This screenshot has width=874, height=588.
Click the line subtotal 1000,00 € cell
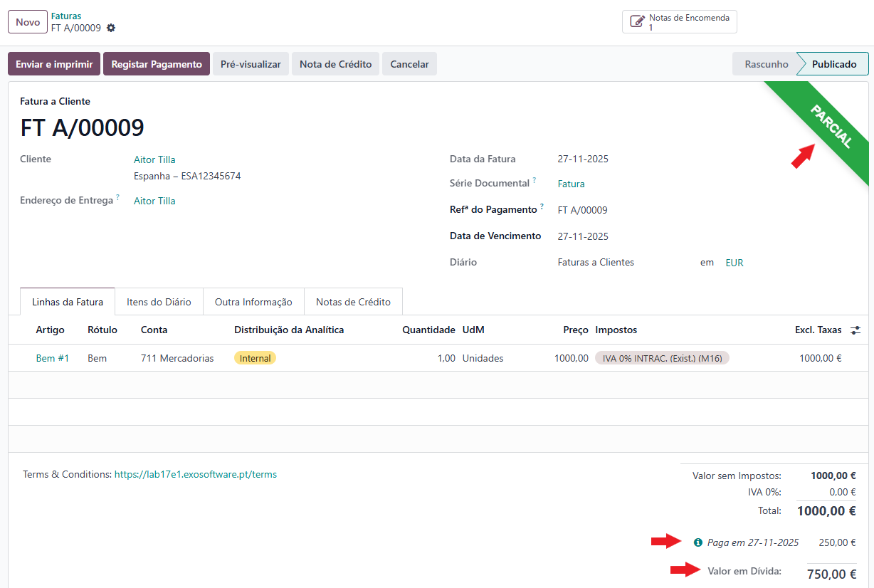821,358
